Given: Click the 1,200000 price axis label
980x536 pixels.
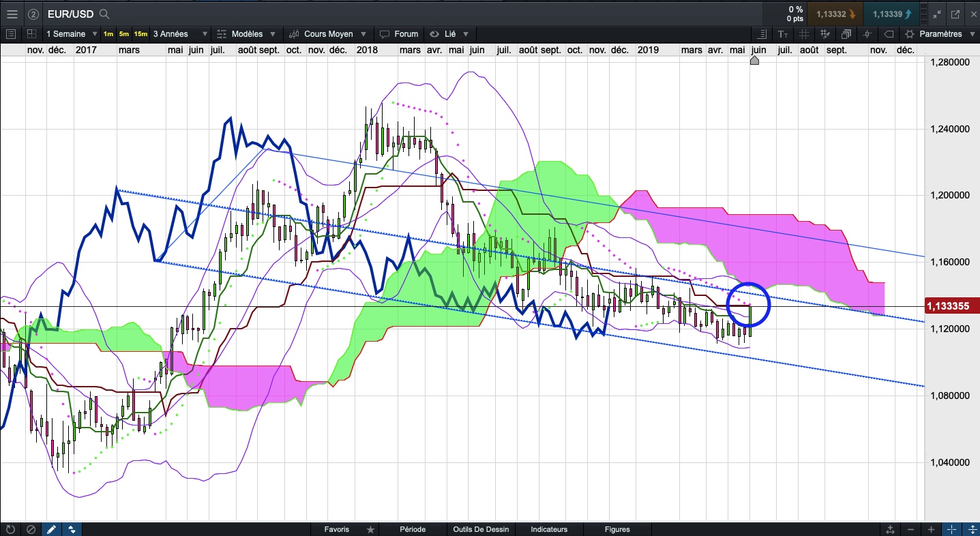Looking at the screenshot, I should pos(949,196).
